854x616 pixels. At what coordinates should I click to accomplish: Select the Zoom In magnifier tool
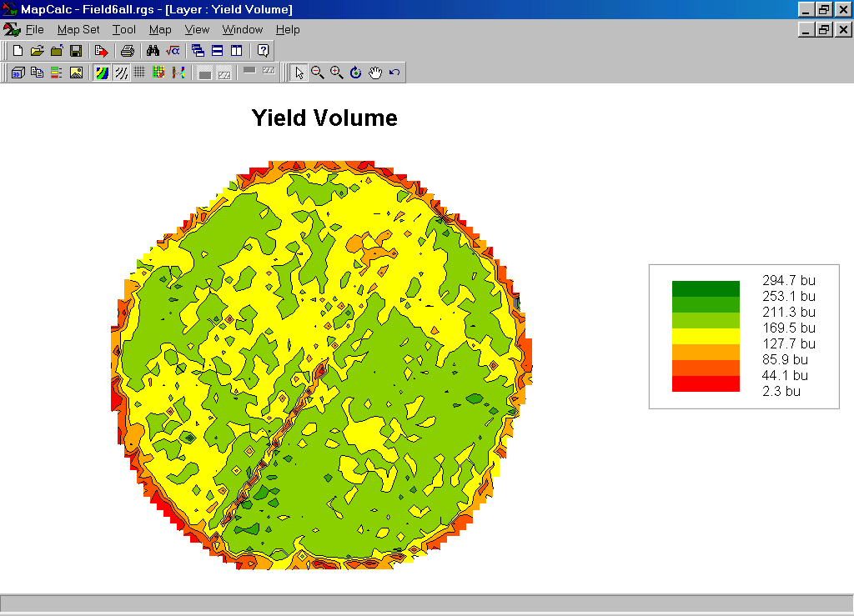(x=337, y=72)
